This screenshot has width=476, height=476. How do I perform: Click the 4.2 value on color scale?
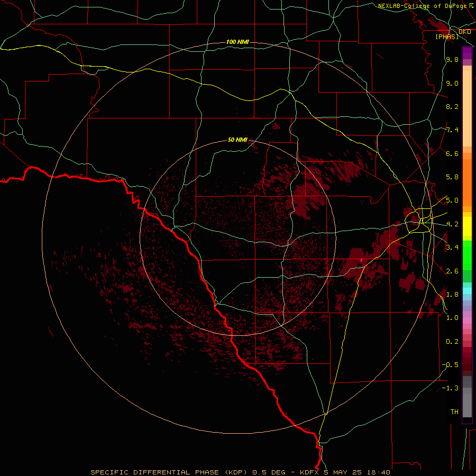click(452, 224)
